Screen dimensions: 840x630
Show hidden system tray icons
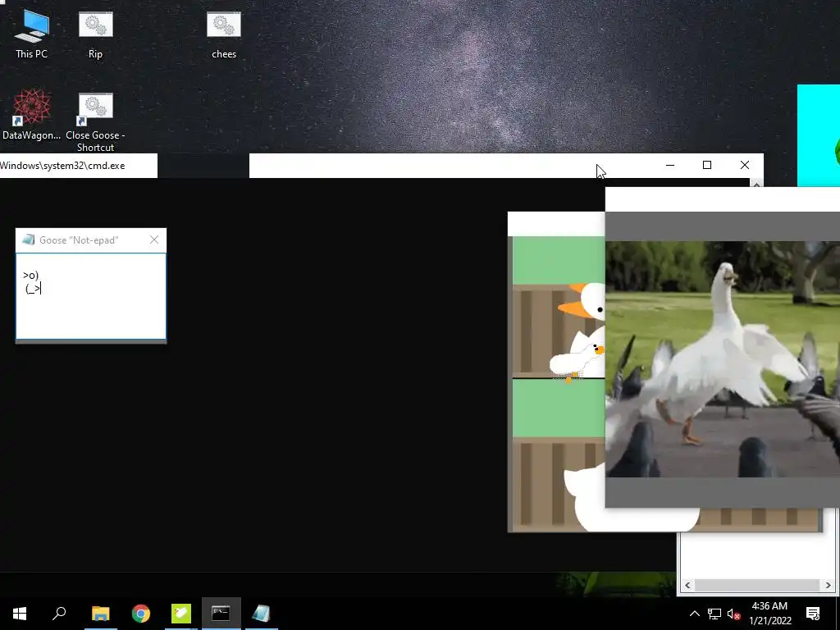tap(694, 614)
